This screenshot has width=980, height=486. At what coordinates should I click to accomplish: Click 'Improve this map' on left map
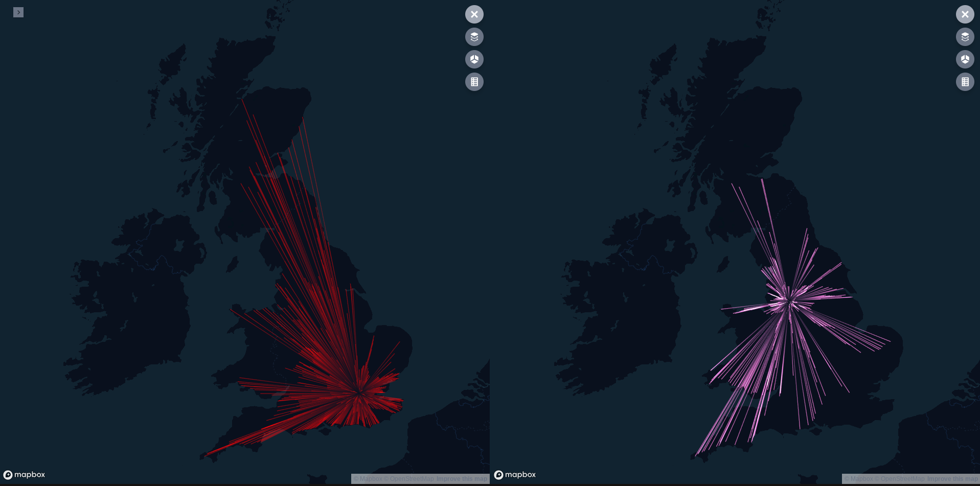click(x=462, y=479)
